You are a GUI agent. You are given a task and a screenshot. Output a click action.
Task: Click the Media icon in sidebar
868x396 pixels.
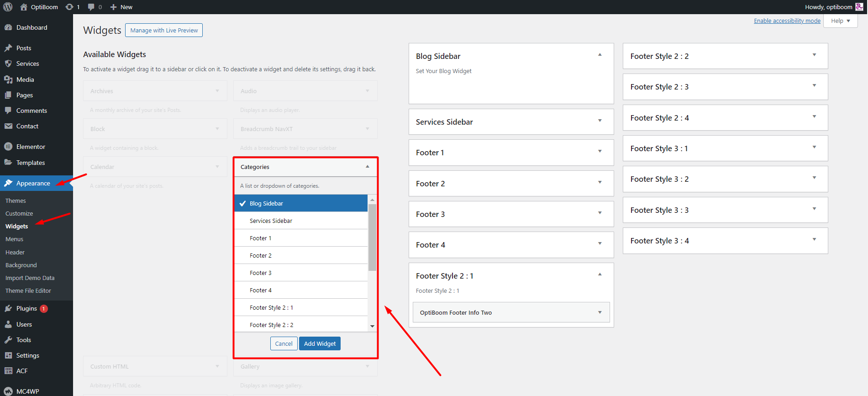(x=8, y=79)
